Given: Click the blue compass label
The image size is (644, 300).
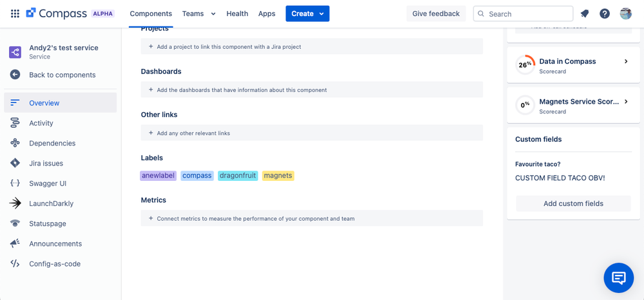Looking at the screenshot, I should coord(197,176).
